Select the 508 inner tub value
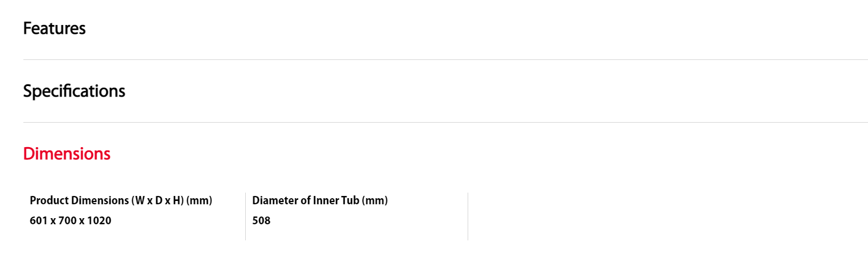 click(261, 221)
